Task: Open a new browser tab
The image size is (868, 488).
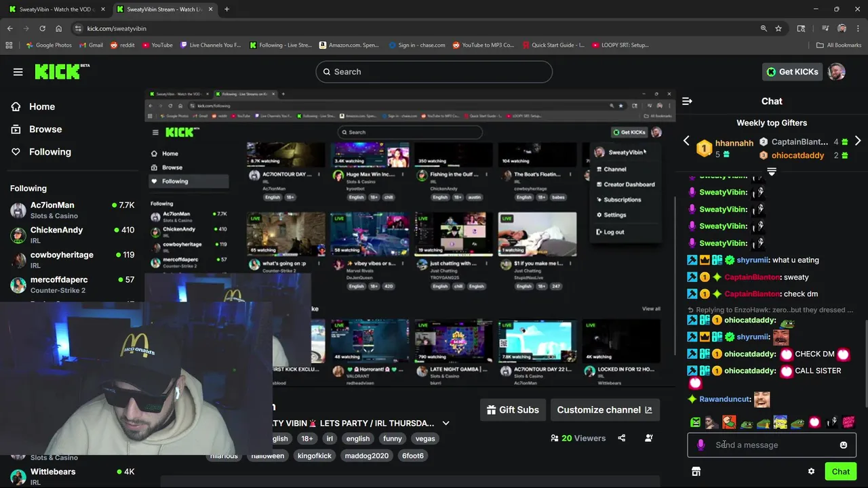Action: tap(226, 9)
